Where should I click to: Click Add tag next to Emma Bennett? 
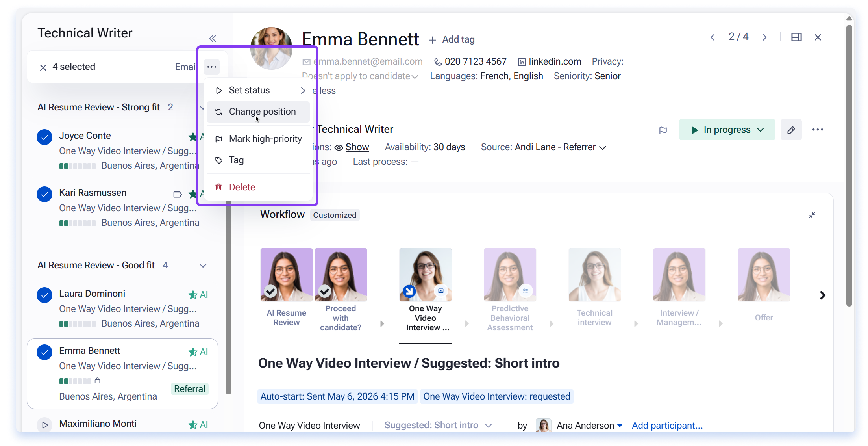452,39
